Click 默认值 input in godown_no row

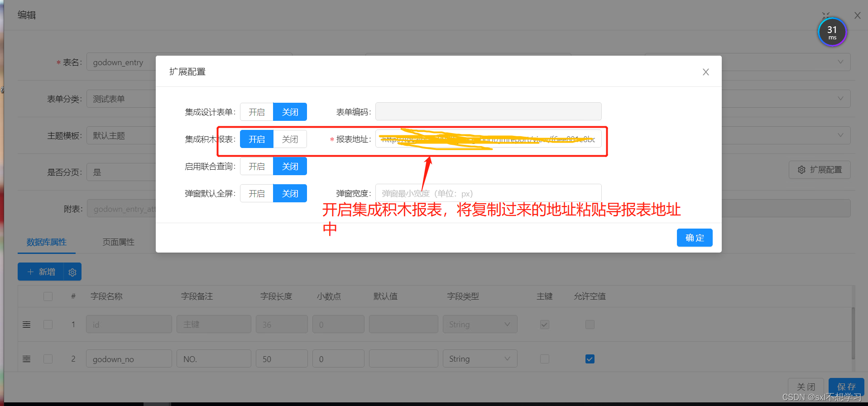403,358
